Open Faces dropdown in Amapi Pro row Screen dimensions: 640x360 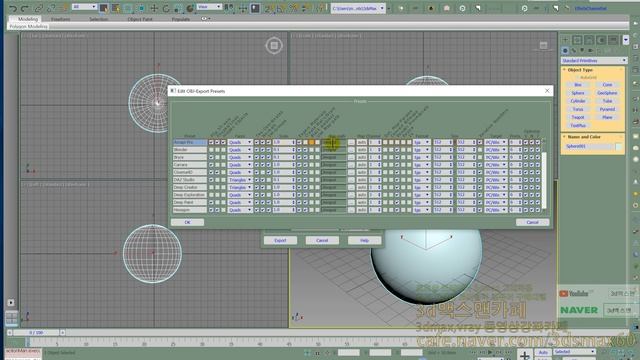pos(240,142)
